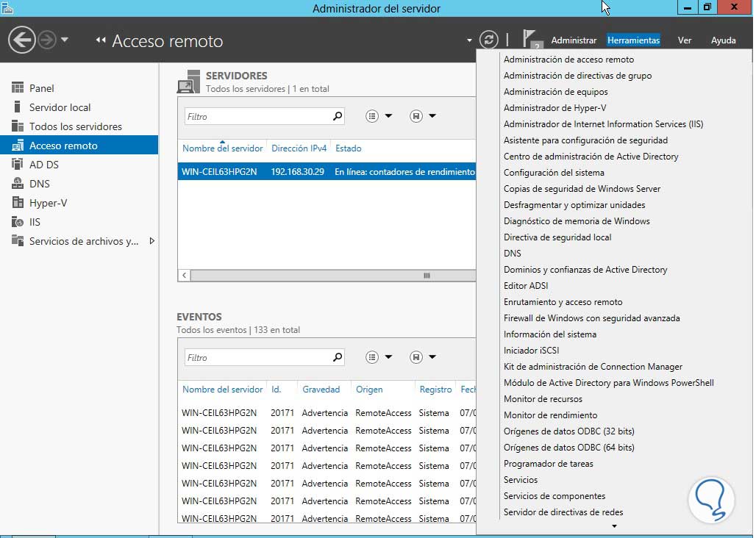Image resolution: width=756 pixels, height=538 pixels.
Task: Open Servicios from Herramientas menu
Action: click(520, 480)
